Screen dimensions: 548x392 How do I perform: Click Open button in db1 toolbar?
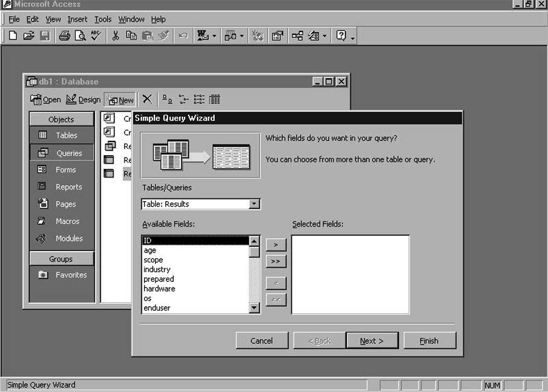[45, 100]
